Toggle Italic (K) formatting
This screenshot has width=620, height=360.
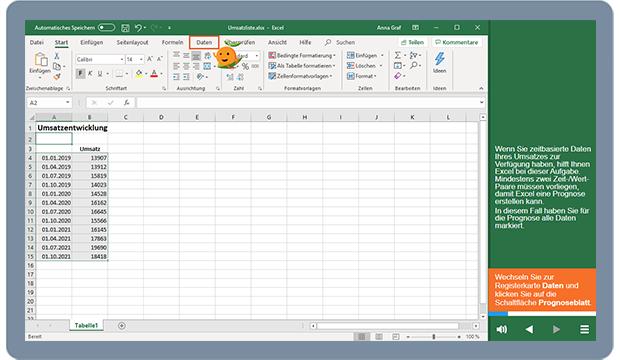(90, 74)
